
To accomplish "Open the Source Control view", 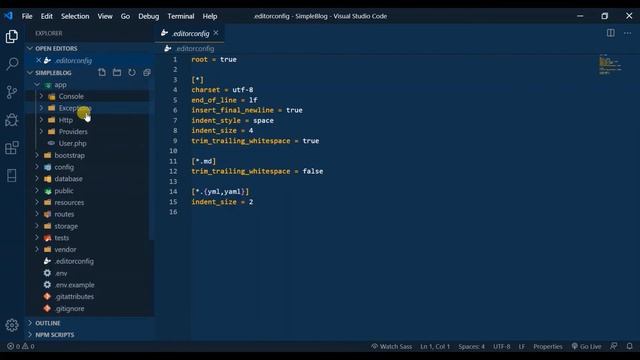I will click(12, 92).
